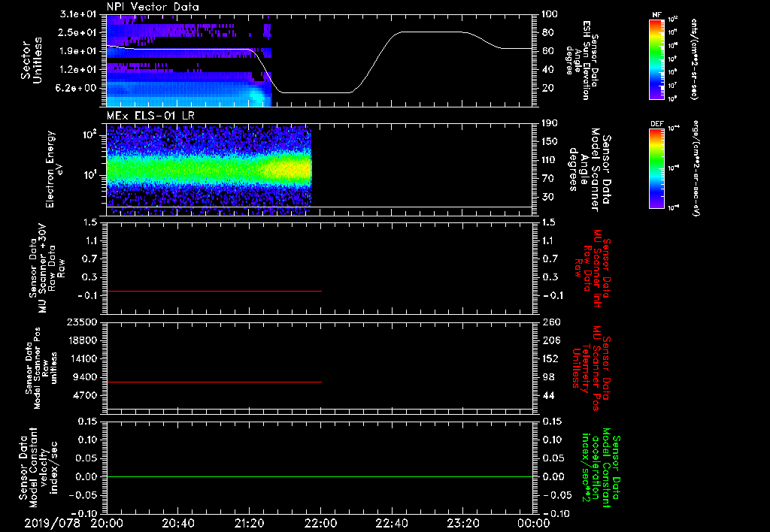This screenshot has width=770, height=532.
Task: Click the ELS electron energy spectrogram
Action: pos(209,170)
